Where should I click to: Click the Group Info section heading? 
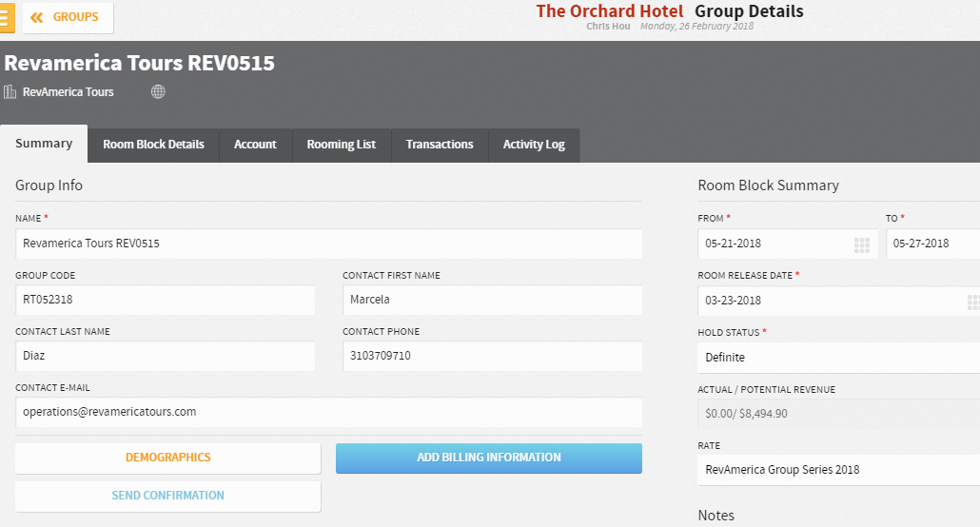49,185
